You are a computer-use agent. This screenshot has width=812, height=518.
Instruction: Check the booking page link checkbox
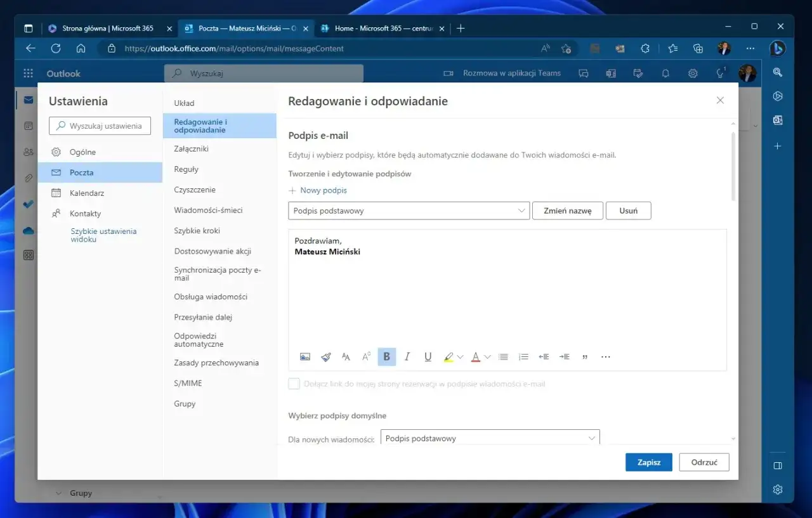pos(294,384)
